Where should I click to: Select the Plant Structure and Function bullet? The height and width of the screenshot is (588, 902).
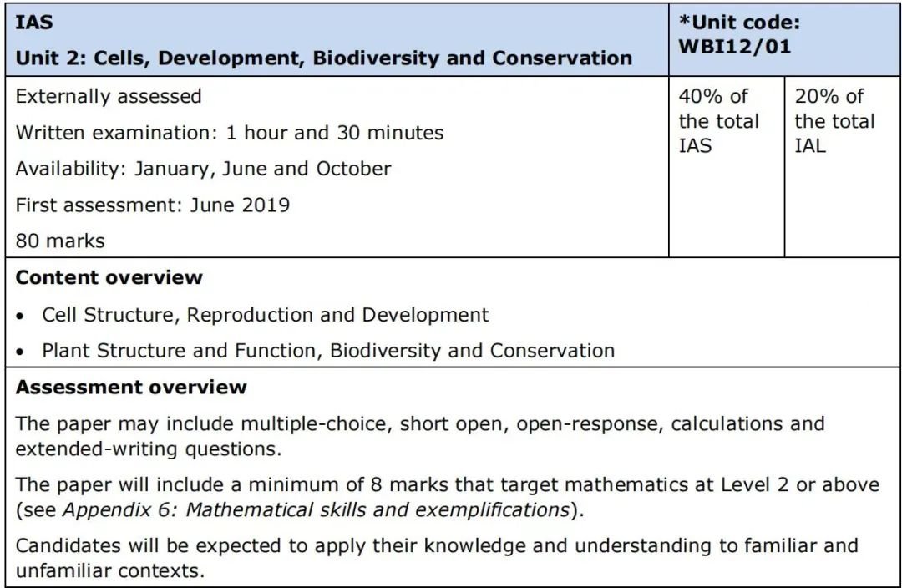pyautogui.click(x=328, y=351)
